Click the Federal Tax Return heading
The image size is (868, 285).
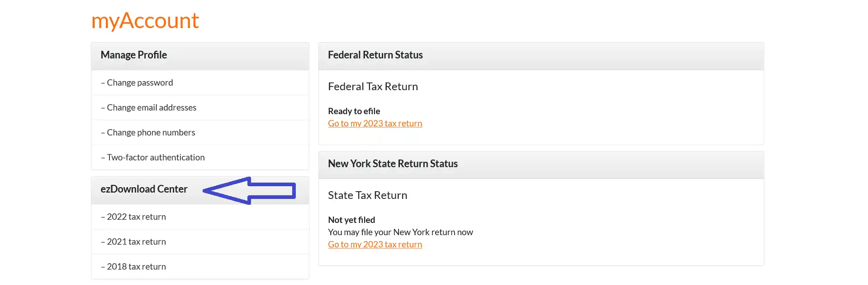(373, 87)
